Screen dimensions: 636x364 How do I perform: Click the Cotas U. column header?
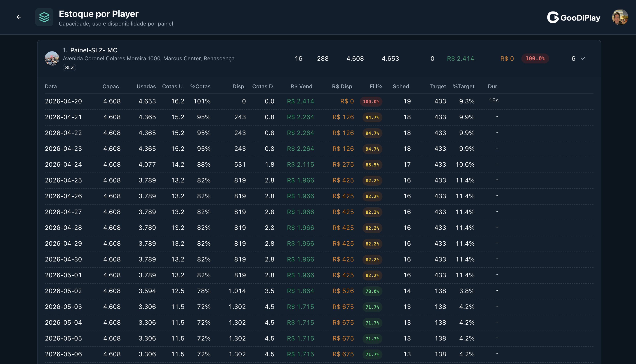(173, 86)
